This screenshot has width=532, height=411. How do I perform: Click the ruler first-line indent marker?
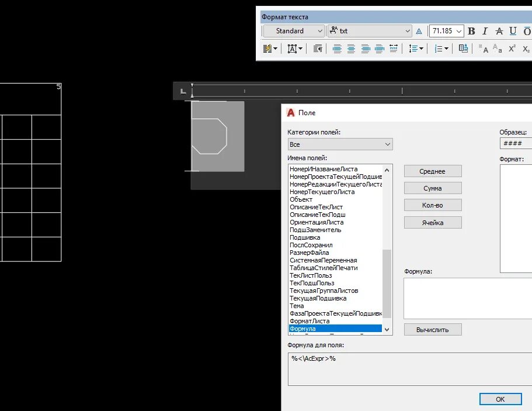coord(192,85)
